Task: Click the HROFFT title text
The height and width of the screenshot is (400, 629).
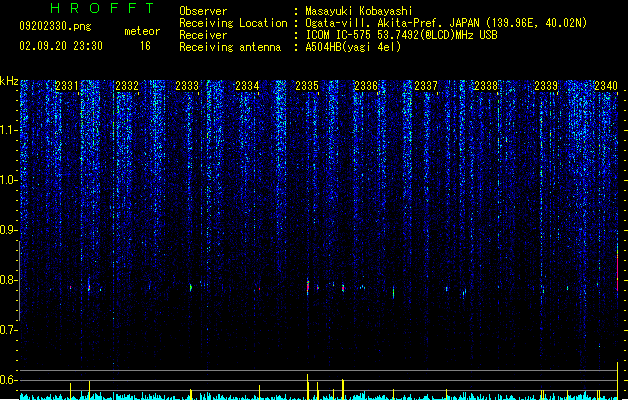Action: click(102, 8)
